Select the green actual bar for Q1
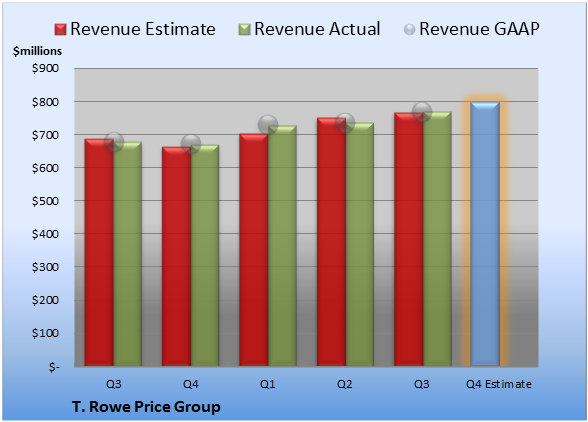 282,246
